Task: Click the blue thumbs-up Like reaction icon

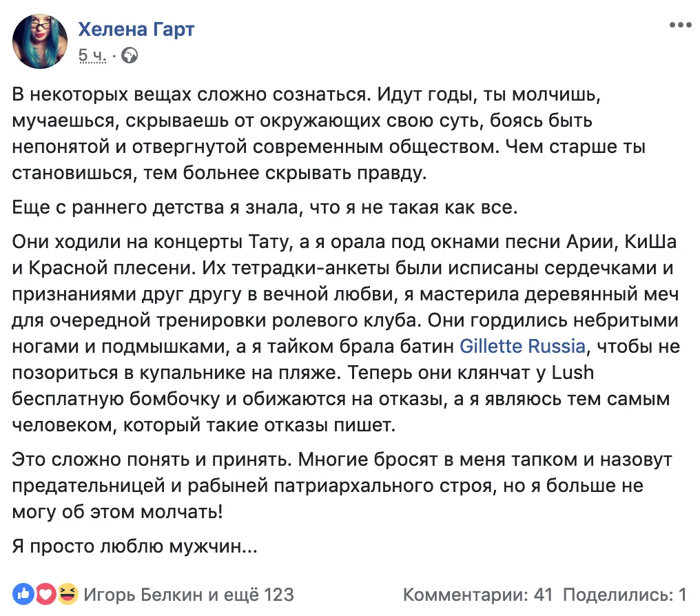Action: pyautogui.click(x=23, y=594)
